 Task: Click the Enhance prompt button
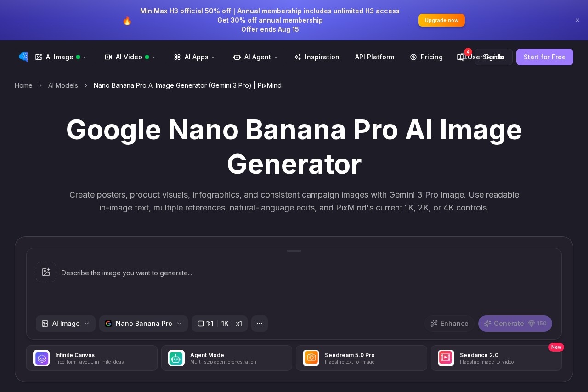point(449,324)
